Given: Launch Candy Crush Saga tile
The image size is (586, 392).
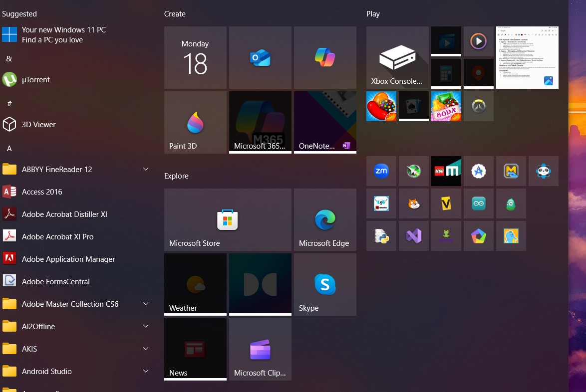Looking at the screenshot, I should pyautogui.click(x=381, y=106).
